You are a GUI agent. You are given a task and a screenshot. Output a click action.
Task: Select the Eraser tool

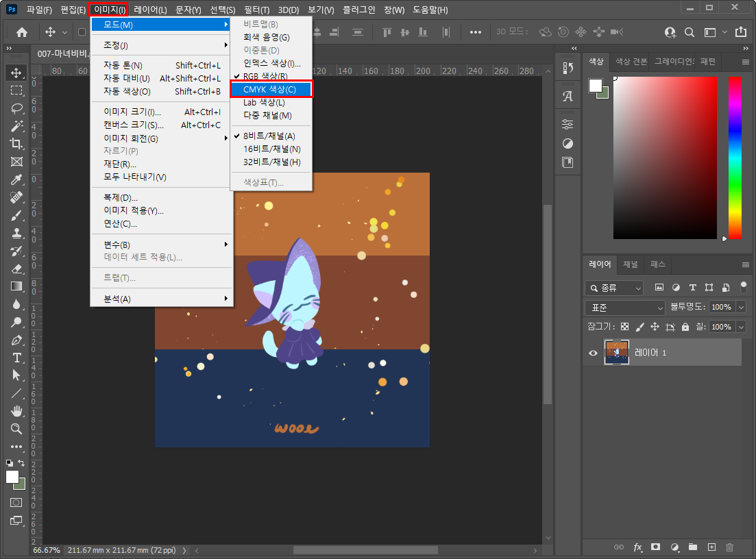pos(16,269)
